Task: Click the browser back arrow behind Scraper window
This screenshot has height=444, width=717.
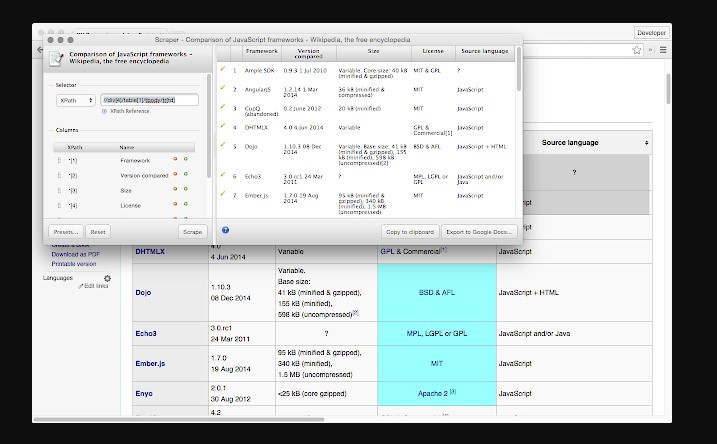Action: pos(40,50)
